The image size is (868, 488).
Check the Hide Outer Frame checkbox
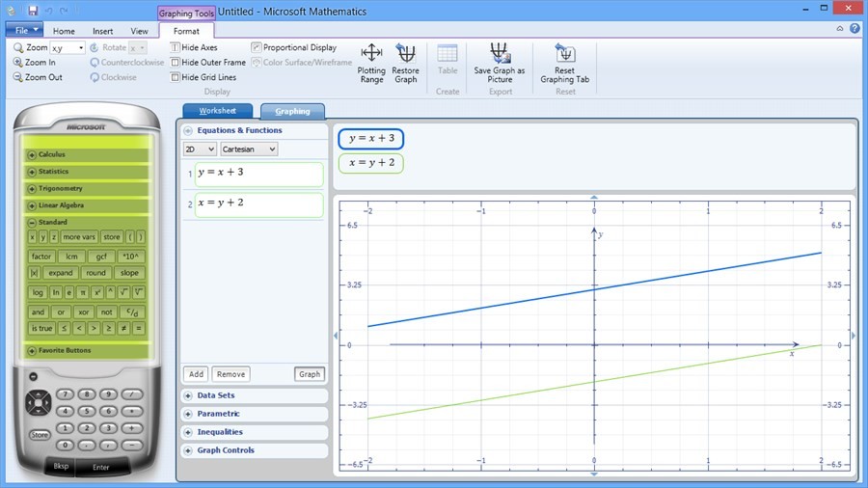click(x=175, y=63)
